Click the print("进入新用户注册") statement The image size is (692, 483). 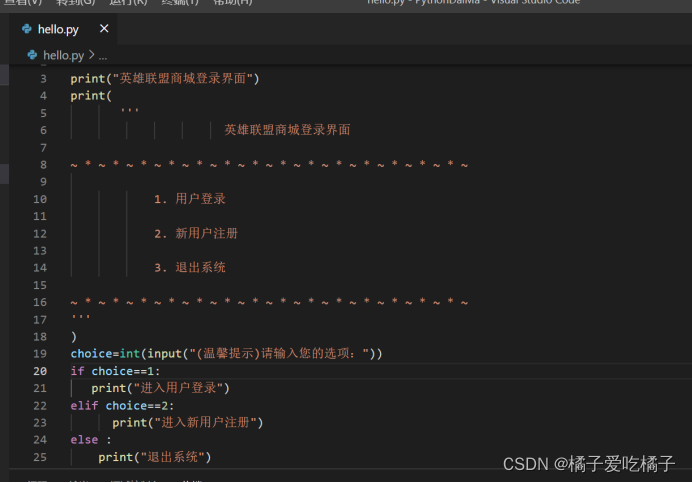[x=188, y=423]
